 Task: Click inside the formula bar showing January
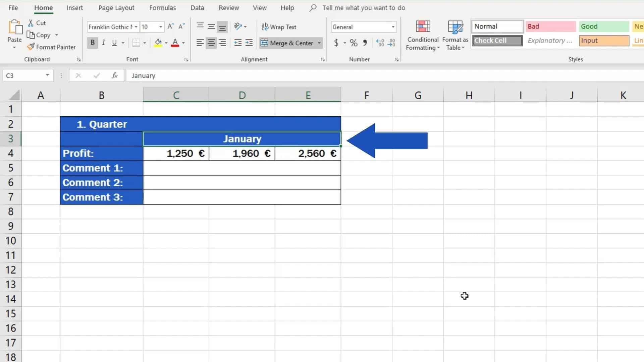coord(235,75)
